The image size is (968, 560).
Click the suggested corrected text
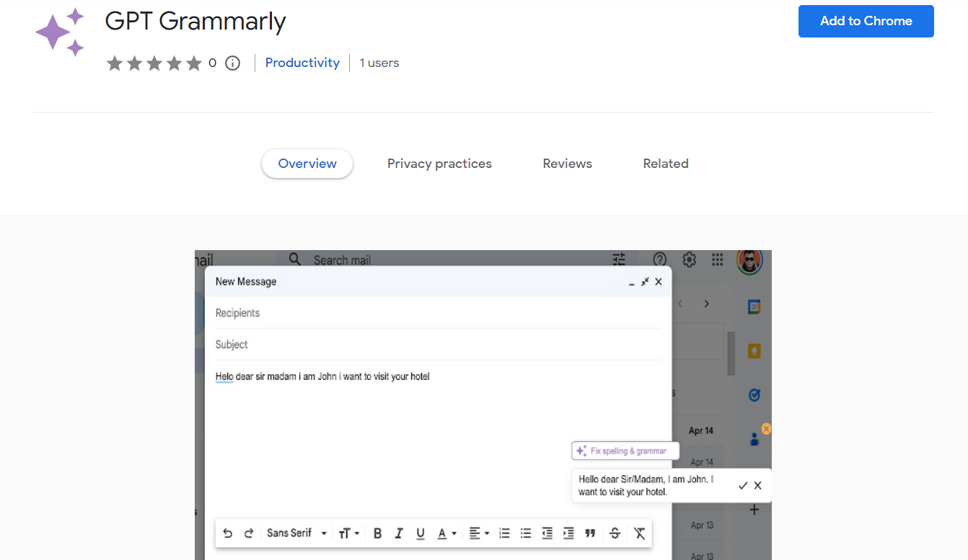647,486
